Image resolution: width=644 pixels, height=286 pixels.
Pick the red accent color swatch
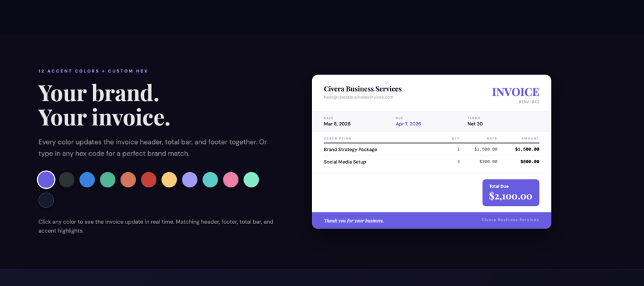[149, 180]
